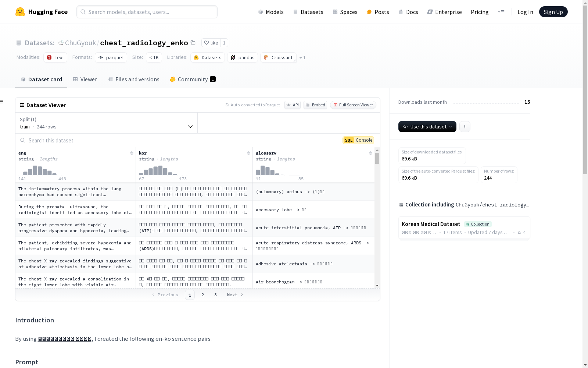Click the dataset table vertical scrollbar
Screen dimensions: 588x368
point(377,159)
